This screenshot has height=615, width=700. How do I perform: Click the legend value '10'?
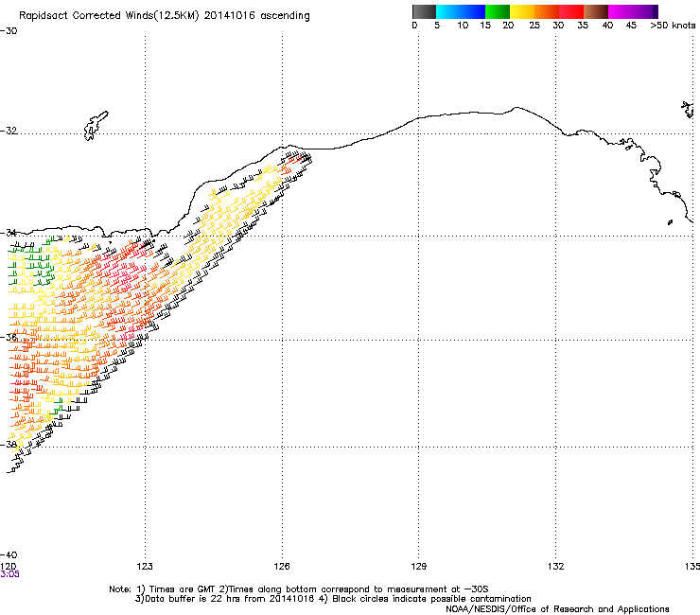463,26
